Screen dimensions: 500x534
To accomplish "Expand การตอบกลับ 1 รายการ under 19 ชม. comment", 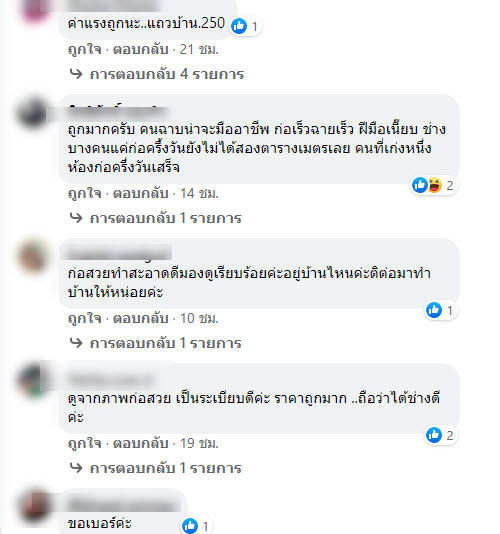I will click(x=166, y=468).
